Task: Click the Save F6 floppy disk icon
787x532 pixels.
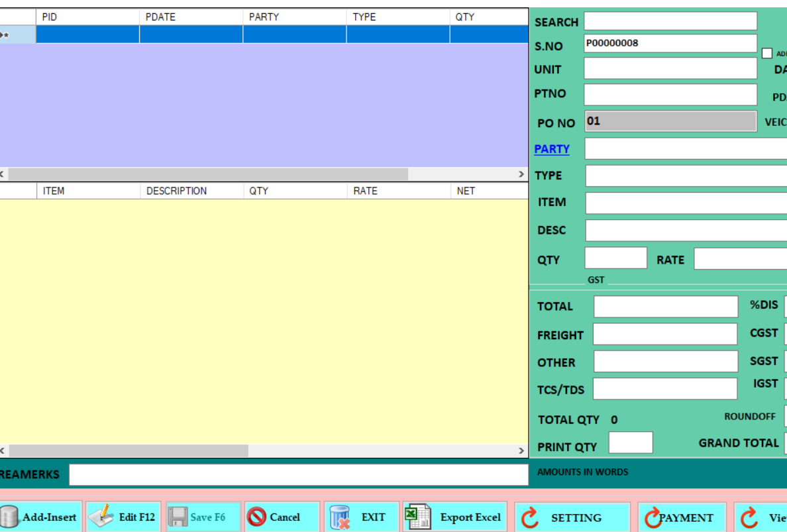Action: pyautogui.click(x=178, y=517)
